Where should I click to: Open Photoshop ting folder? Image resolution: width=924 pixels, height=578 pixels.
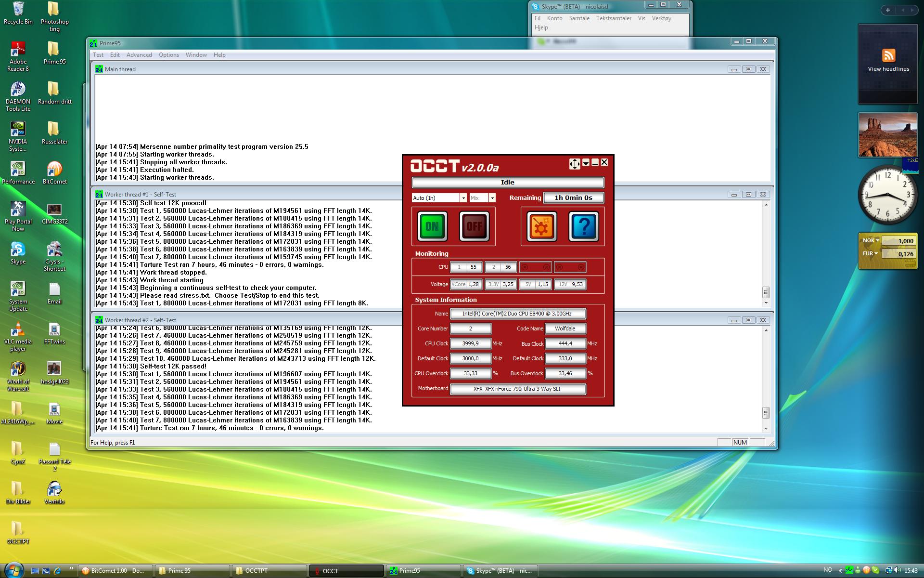click(54, 17)
